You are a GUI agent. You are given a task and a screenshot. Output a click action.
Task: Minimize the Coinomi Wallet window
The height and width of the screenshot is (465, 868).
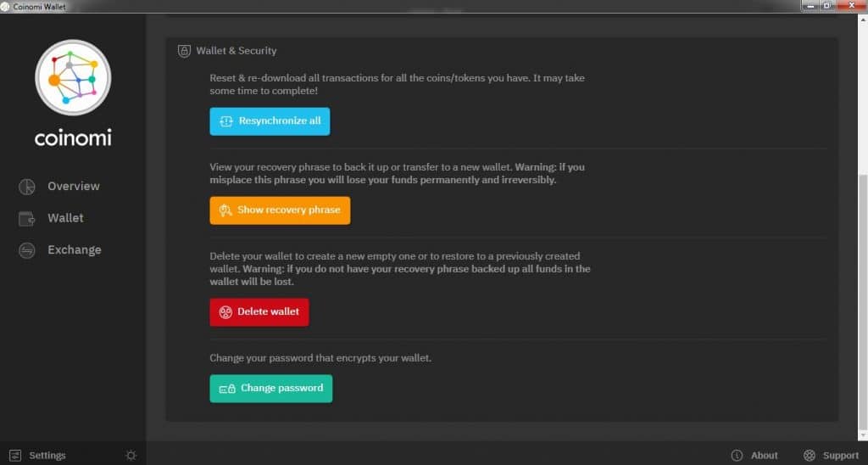point(810,6)
